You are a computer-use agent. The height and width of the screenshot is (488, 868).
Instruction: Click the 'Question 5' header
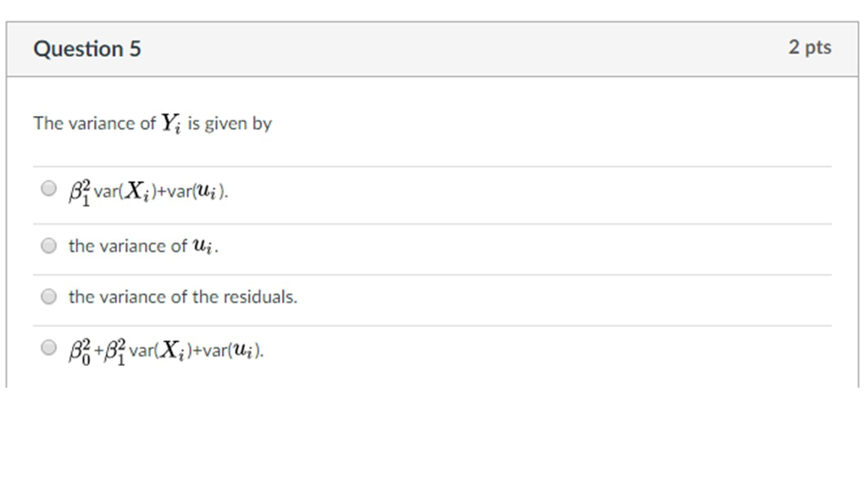pyautogui.click(x=87, y=48)
